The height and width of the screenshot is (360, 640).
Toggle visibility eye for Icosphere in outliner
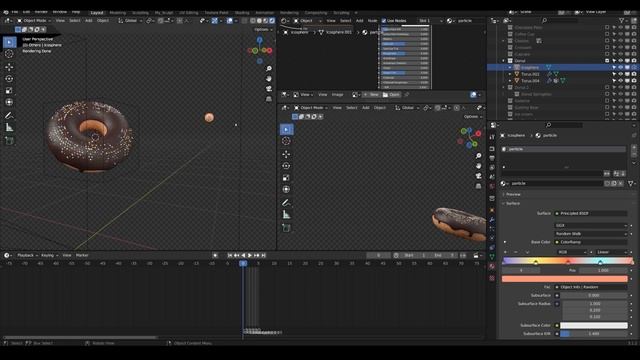pos(621,68)
